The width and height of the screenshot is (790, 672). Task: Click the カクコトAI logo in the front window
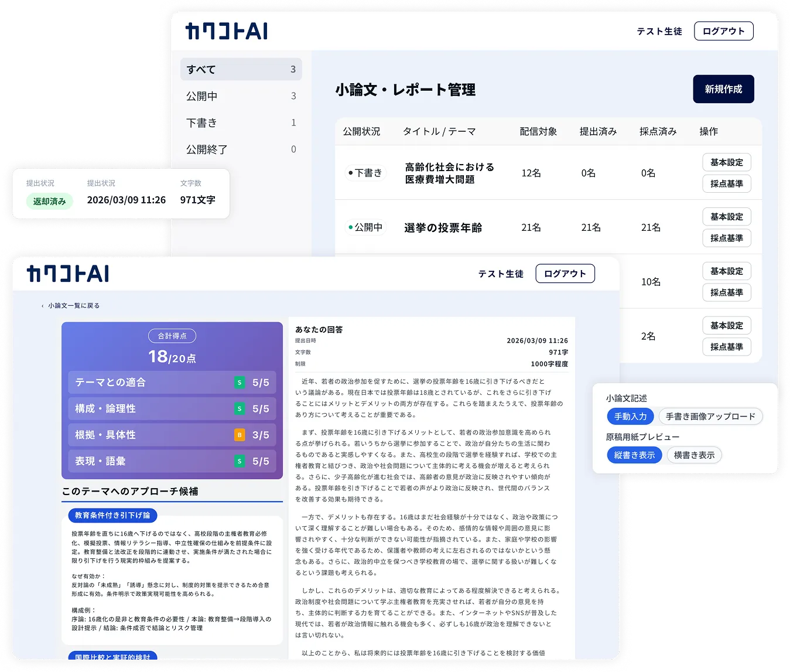click(x=68, y=274)
